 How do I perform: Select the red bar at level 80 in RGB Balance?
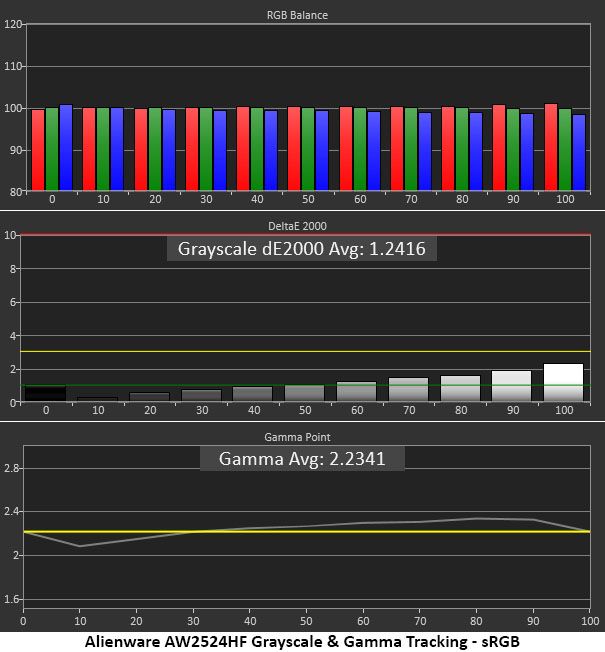[x=448, y=149]
